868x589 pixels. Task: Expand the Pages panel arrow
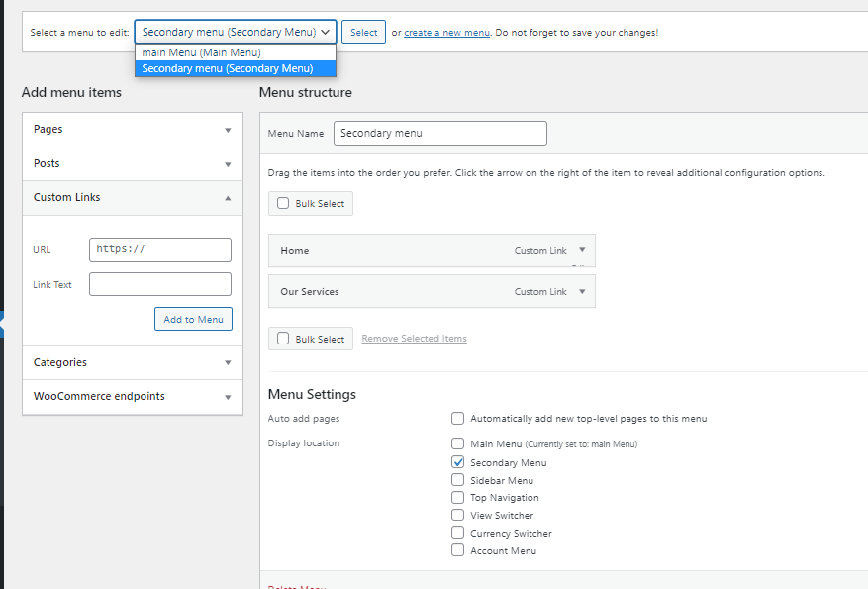(228, 130)
